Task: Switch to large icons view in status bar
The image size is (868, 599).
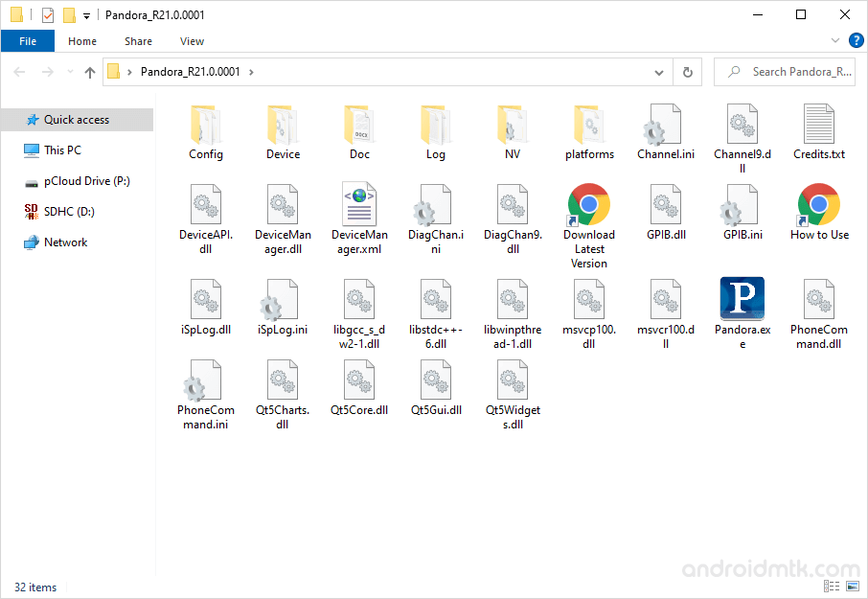Action: tap(851, 587)
